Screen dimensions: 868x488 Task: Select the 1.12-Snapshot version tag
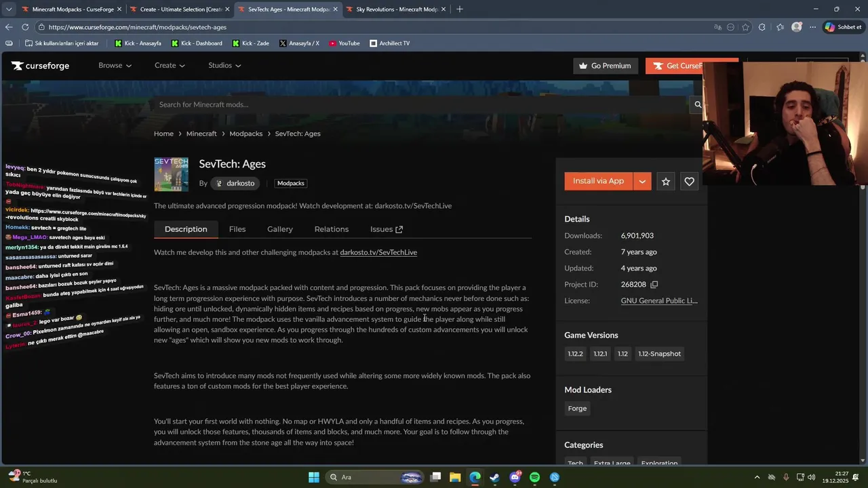pyautogui.click(x=659, y=354)
